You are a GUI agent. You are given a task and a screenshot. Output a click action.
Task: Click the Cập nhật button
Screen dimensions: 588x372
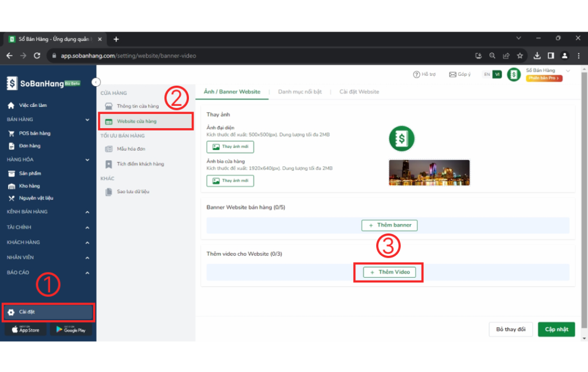click(556, 329)
